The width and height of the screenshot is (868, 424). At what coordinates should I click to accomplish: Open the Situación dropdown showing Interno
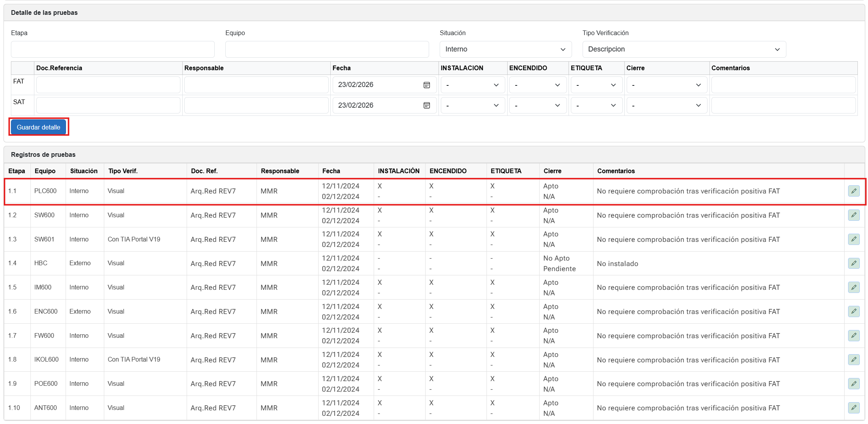pyautogui.click(x=505, y=50)
